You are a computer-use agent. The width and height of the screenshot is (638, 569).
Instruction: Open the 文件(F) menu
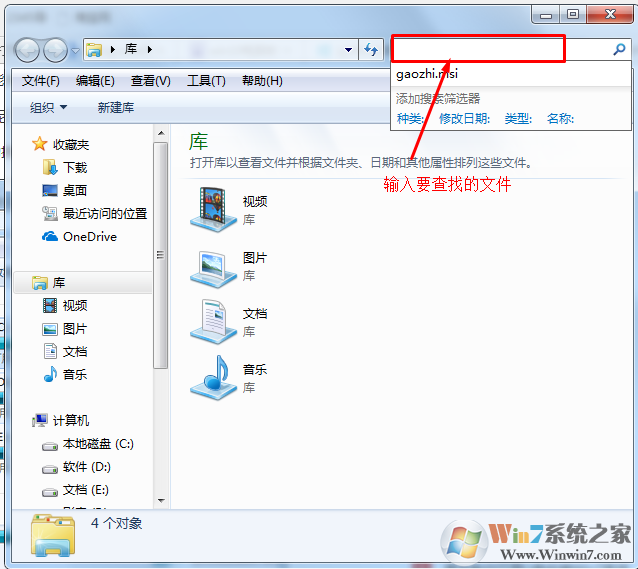pos(41,81)
